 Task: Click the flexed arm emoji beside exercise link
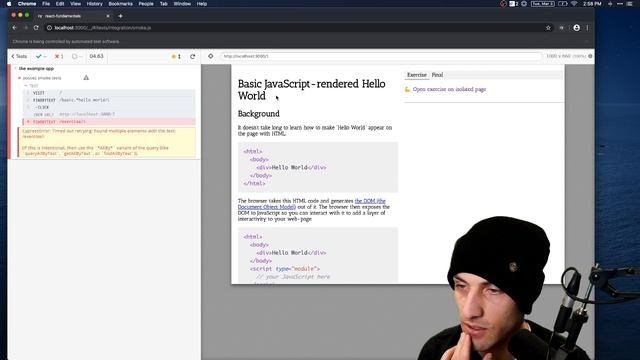pos(407,89)
